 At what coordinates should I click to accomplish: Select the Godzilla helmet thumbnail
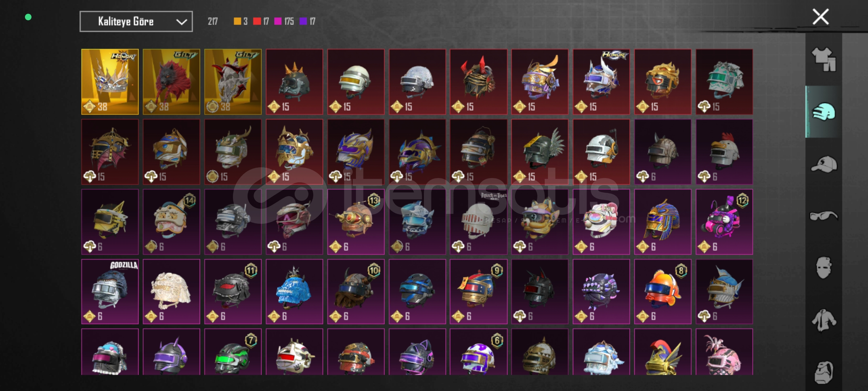point(110,291)
